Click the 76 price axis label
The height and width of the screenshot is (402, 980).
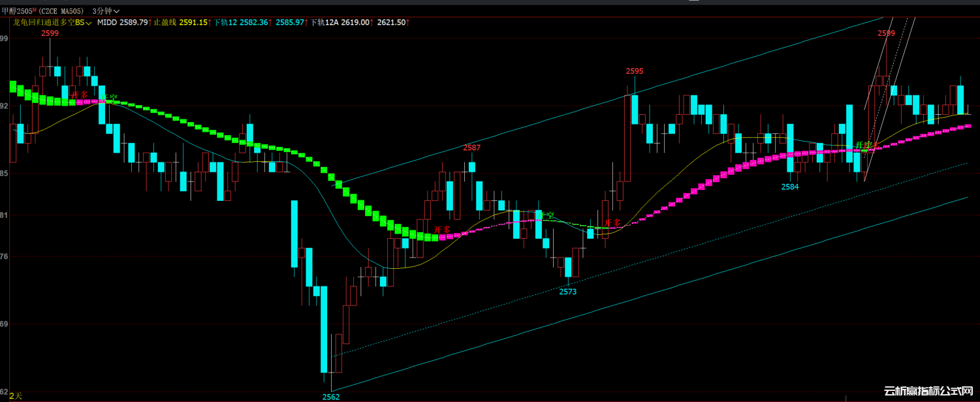point(4,256)
